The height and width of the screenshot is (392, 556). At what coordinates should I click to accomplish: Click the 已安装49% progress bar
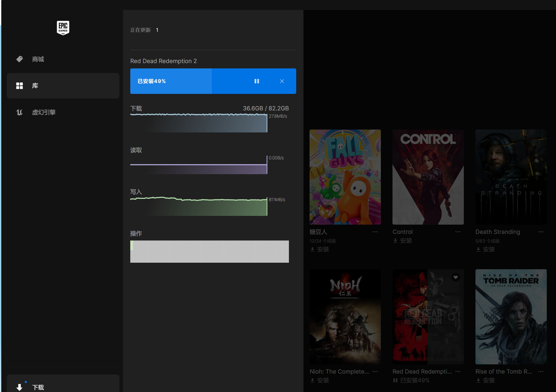tap(213, 81)
